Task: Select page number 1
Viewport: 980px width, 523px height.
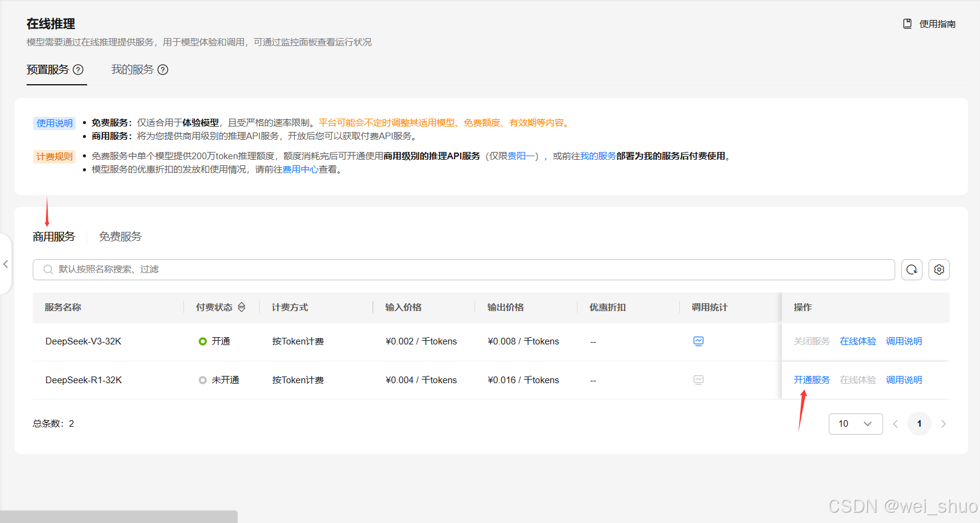Action: [919, 424]
